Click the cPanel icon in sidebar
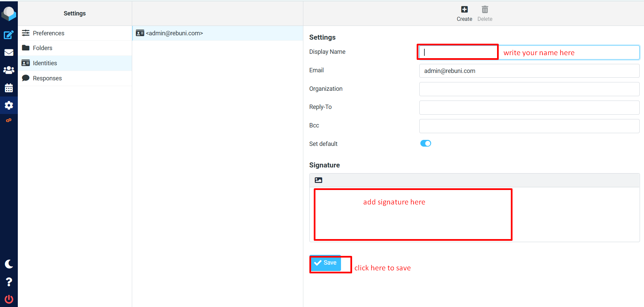The height and width of the screenshot is (307, 644). (x=9, y=120)
